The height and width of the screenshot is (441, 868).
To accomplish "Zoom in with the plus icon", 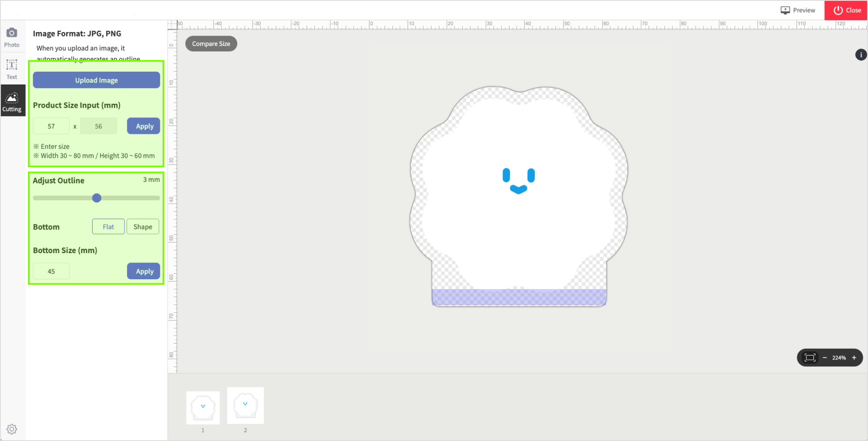I will pyautogui.click(x=854, y=358).
